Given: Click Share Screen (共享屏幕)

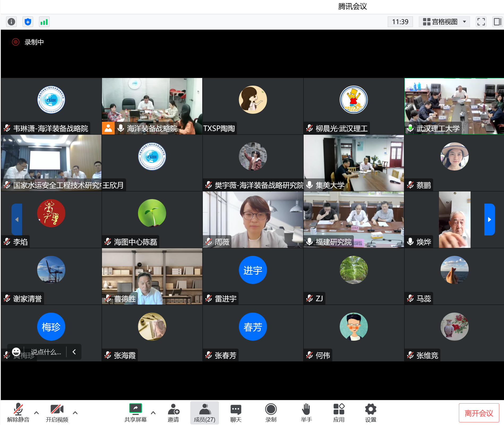Looking at the screenshot, I should (135, 413).
